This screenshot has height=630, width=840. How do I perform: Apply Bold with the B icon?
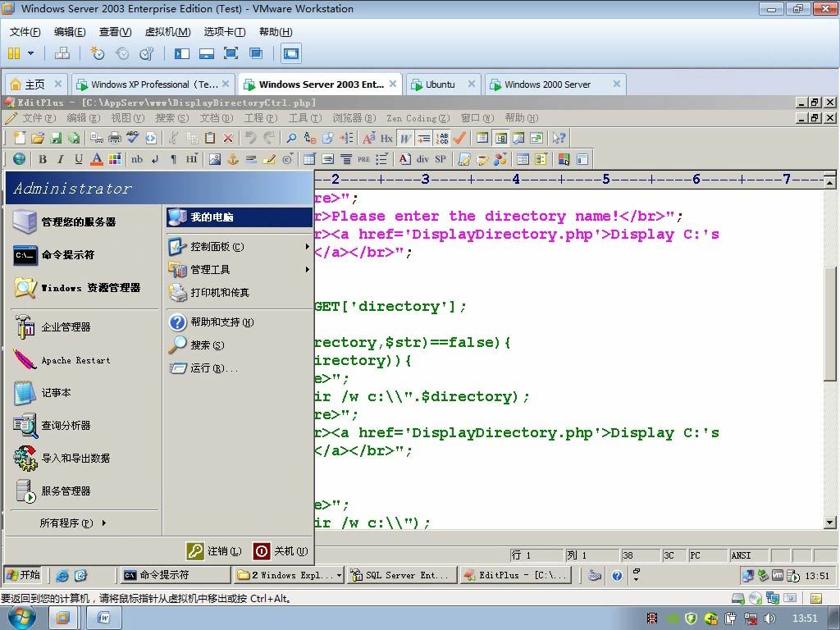point(43,159)
